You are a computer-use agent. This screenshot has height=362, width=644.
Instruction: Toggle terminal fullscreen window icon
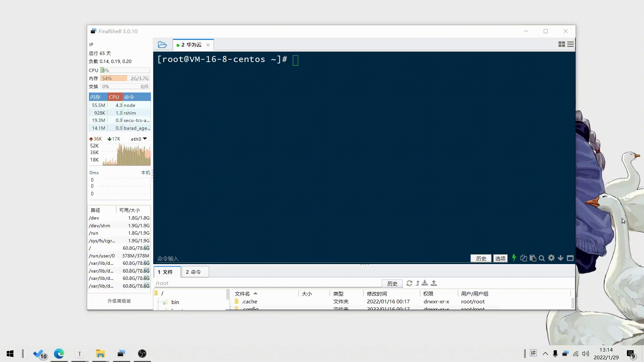tap(570, 258)
